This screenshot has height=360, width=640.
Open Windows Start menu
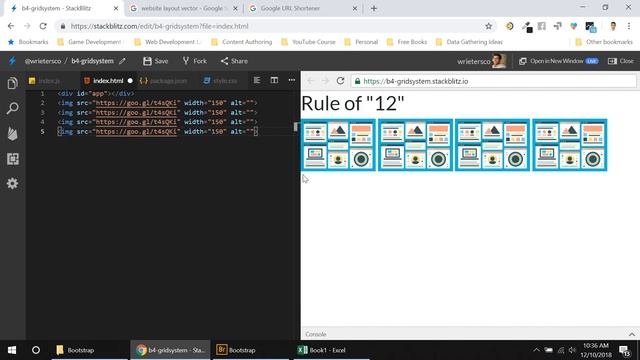pos(12,350)
